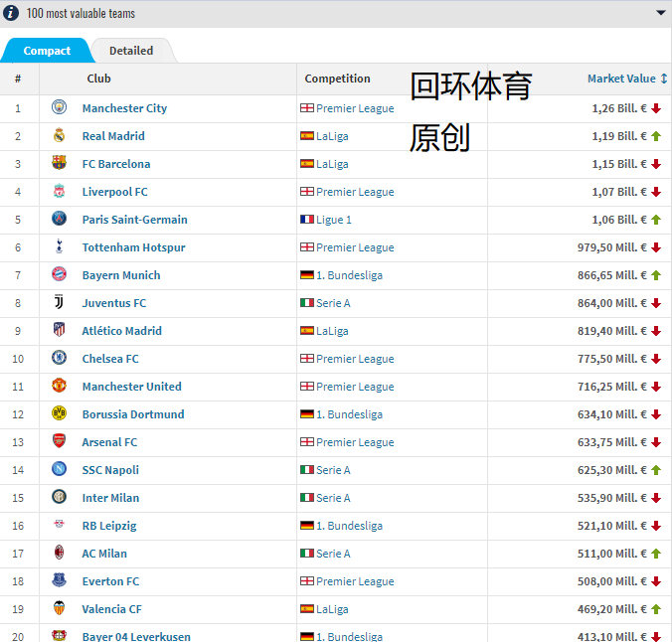Open Juventus FC club link
This screenshot has height=642, width=672.
click(x=114, y=303)
